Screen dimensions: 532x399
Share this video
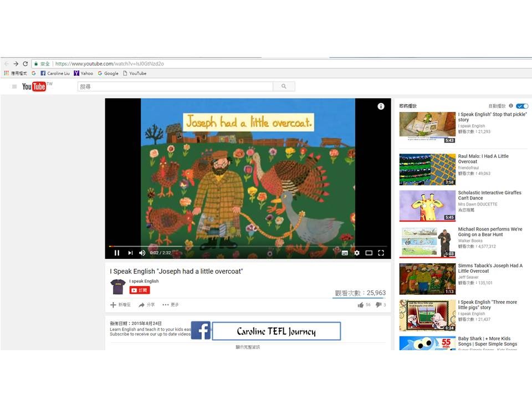tap(146, 305)
